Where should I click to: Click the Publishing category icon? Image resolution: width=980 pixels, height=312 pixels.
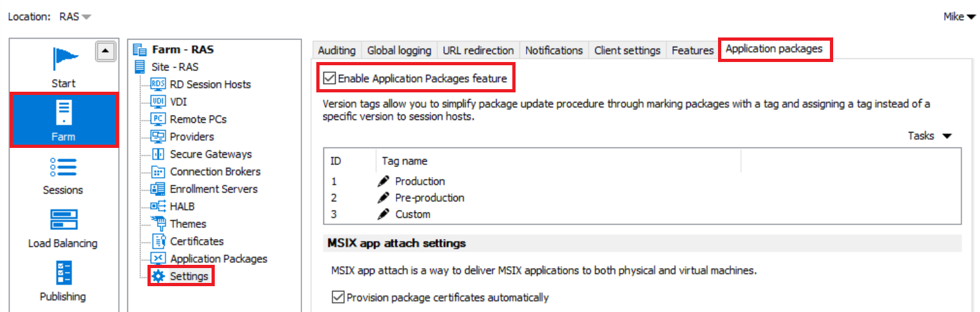click(63, 274)
